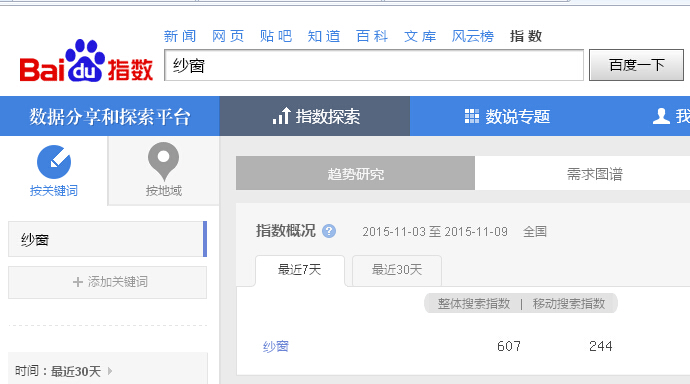
Task: Select the 按地域 label
Action: [164, 190]
